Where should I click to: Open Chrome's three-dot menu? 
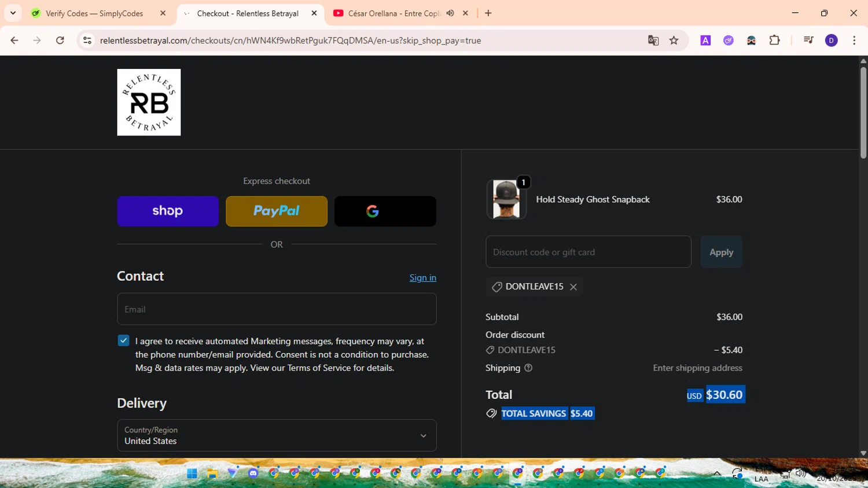pos(854,41)
